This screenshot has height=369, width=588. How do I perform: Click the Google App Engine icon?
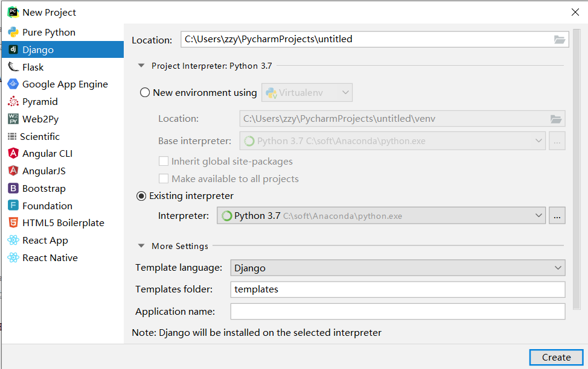coord(13,84)
